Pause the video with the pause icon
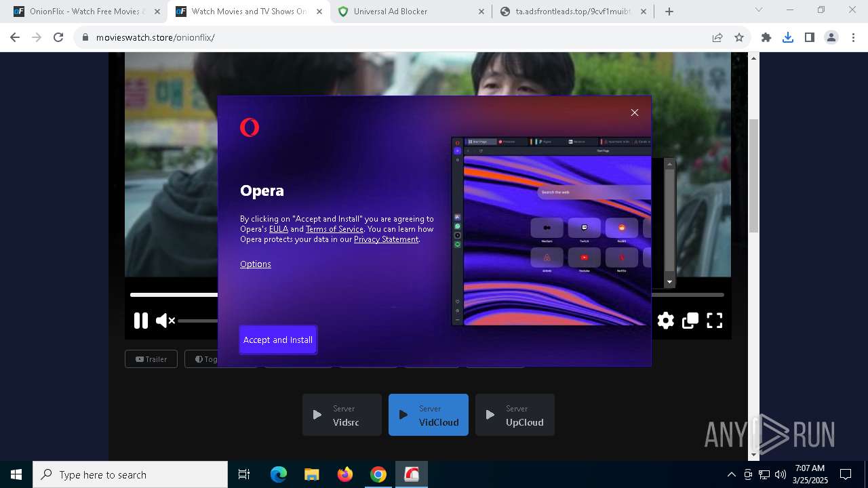The width and height of the screenshot is (868, 488). click(x=141, y=321)
